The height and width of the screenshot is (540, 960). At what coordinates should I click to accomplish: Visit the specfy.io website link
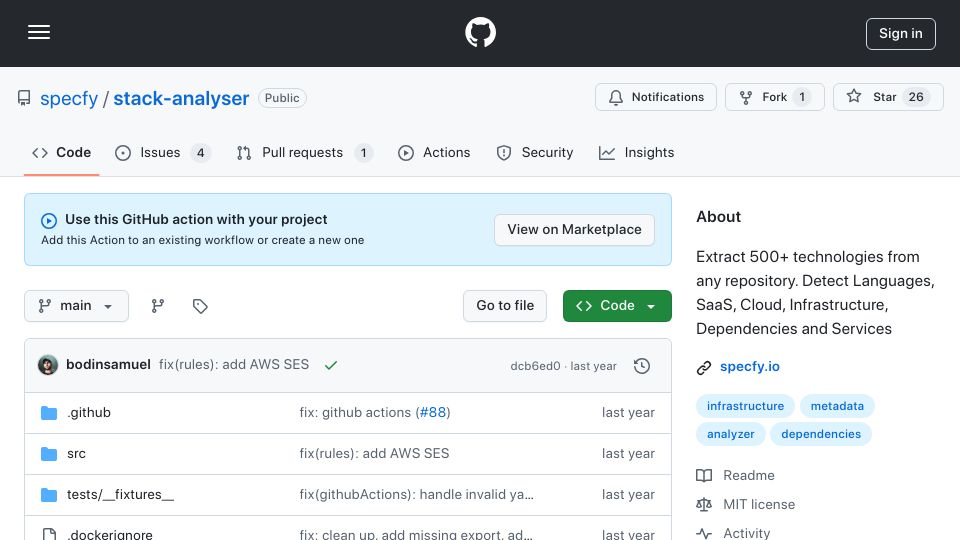pyautogui.click(x=750, y=367)
